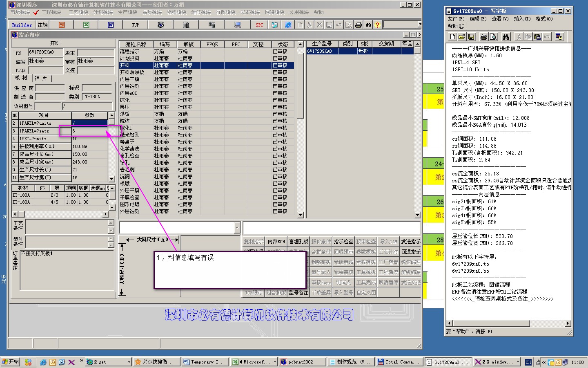This screenshot has width=588, height=368.
Task: Click the 类别 field showing IT-180A
Action: tap(97, 97)
